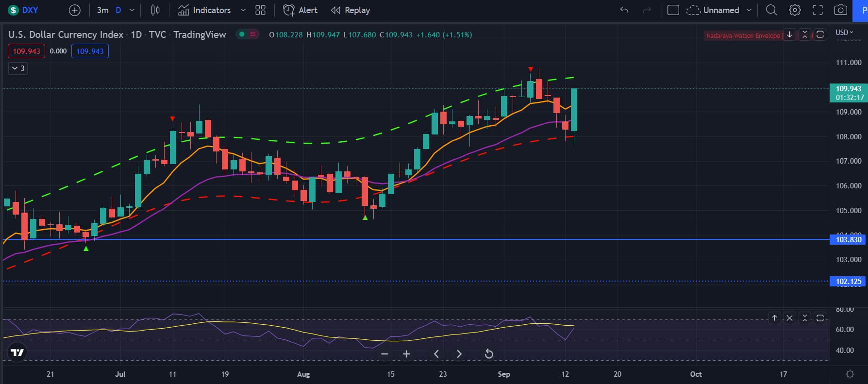Expand the favorite indicators dropdown arrow

(x=243, y=10)
